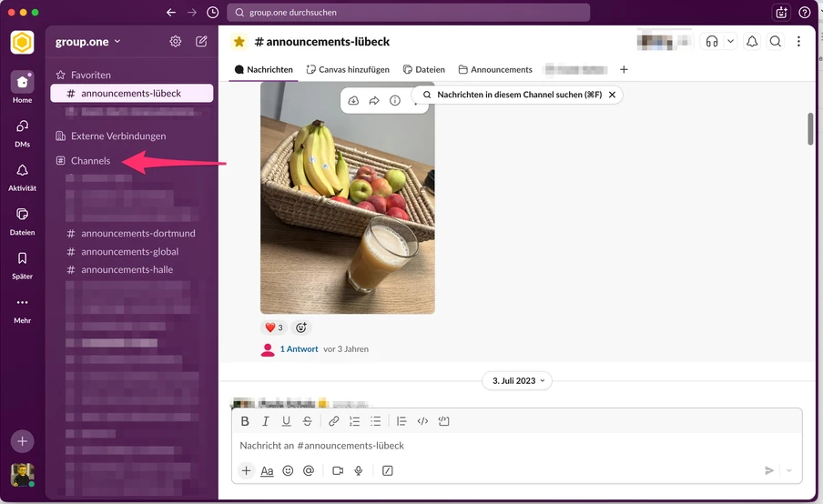Toggle the heart reaction with count 3
The image size is (823, 504).
274,328
